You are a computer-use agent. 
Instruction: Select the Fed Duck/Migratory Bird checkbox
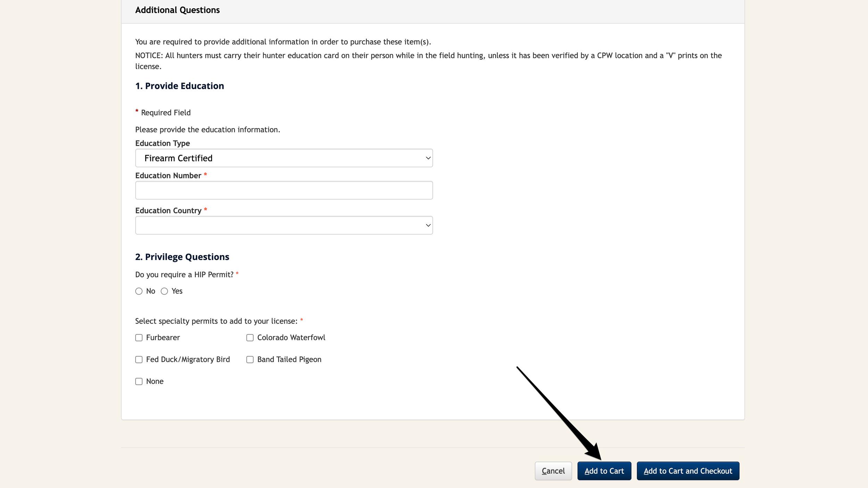(x=139, y=360)
